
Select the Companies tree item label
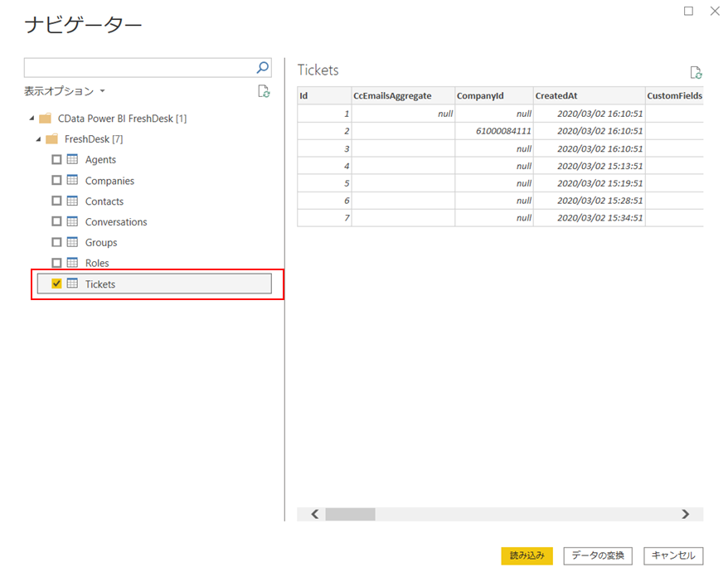pos(109,181)
